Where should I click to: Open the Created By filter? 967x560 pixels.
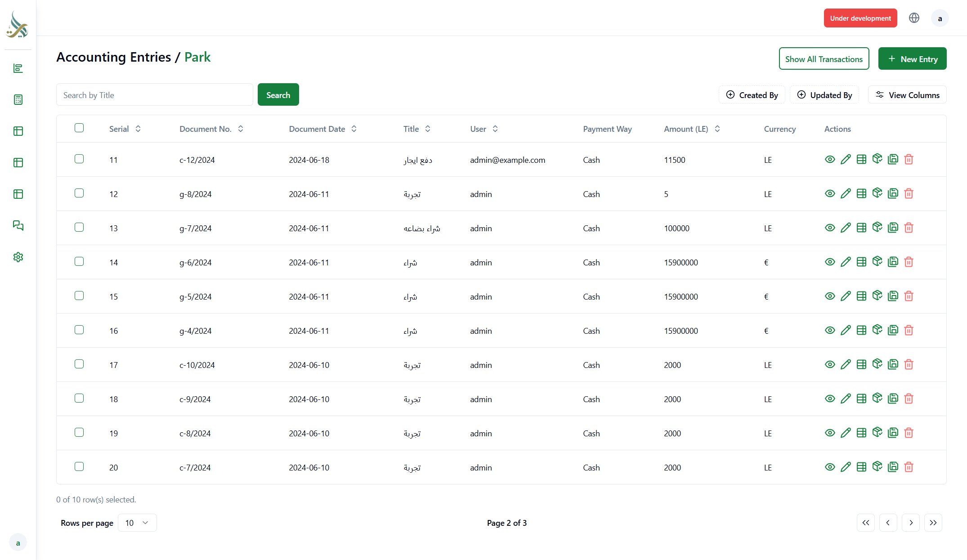[752, 95]
